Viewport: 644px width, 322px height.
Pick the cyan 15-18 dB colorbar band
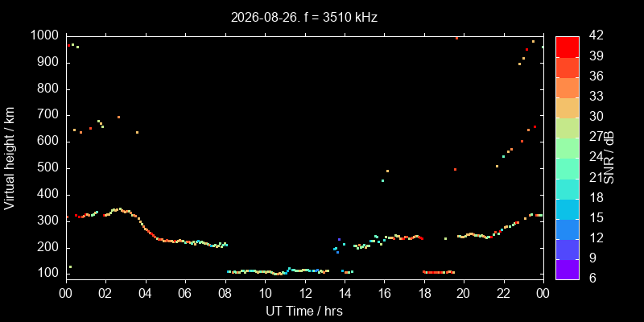coord(568,208)
